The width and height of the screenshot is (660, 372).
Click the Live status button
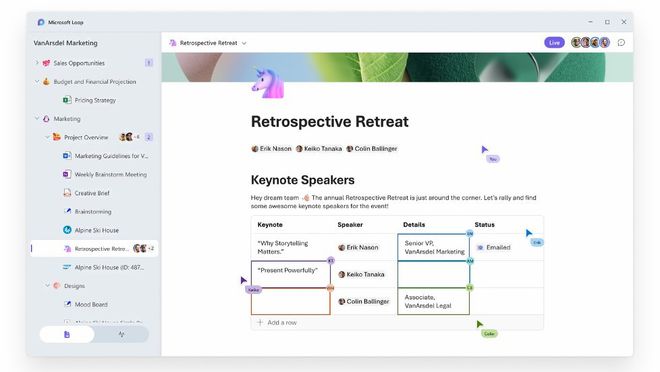tap(554, 43)
